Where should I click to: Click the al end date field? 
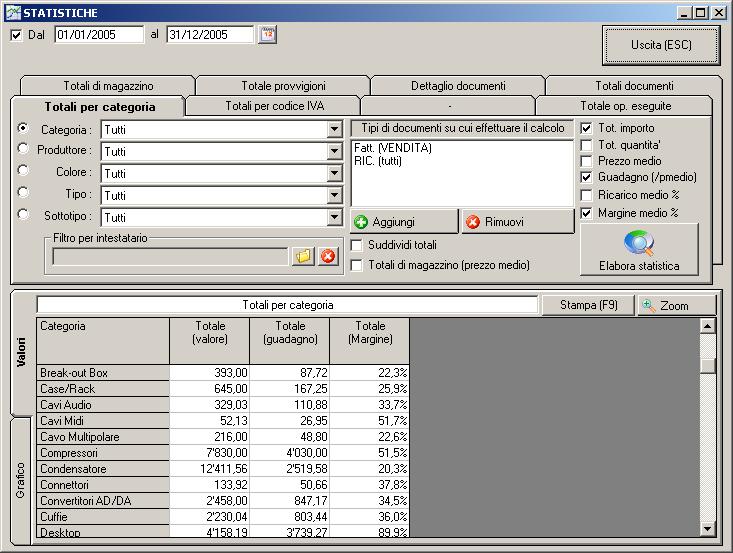click(x=210, y=35)
